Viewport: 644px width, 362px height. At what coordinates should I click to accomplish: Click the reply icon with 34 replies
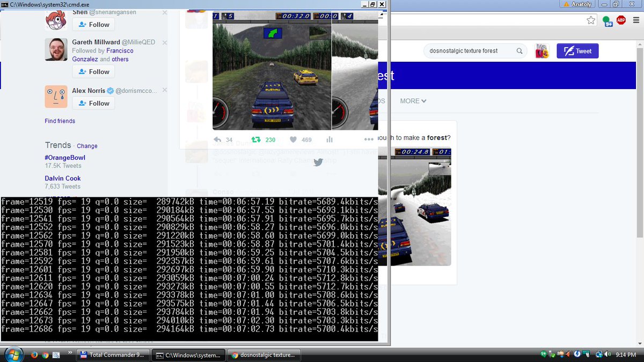point(217,139)
